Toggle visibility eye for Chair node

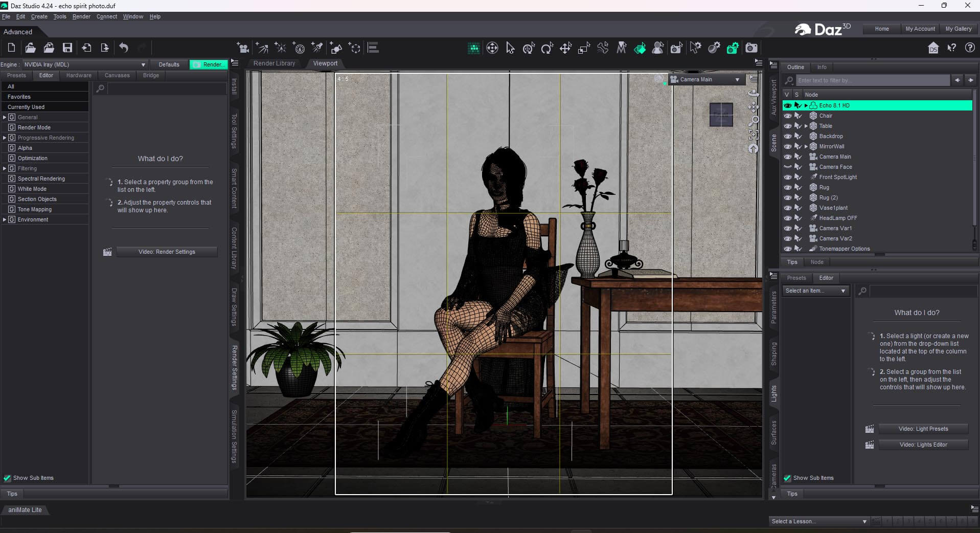click(x=788, y=116)
